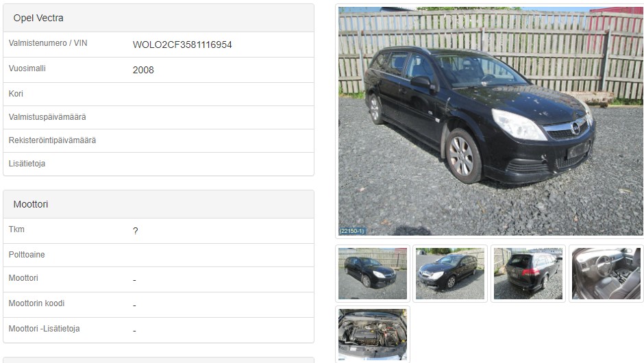Image resolution: width=644 pixels, height=363 pixels.
Task: Click the Moottori -Lisätietoja row label
Action: [x=45, y=329]
